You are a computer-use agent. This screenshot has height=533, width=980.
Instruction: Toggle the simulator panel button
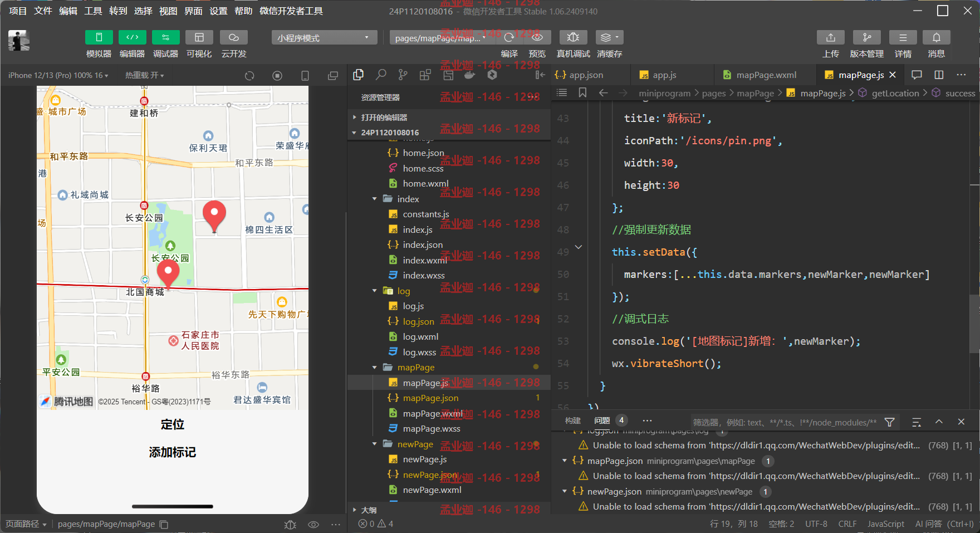coord(99,37)
